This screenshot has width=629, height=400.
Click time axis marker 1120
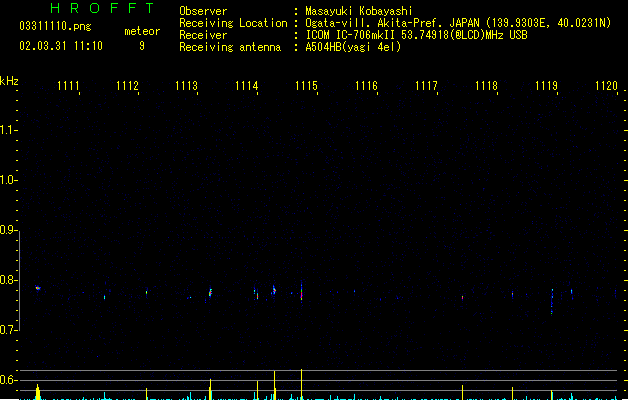606,86
